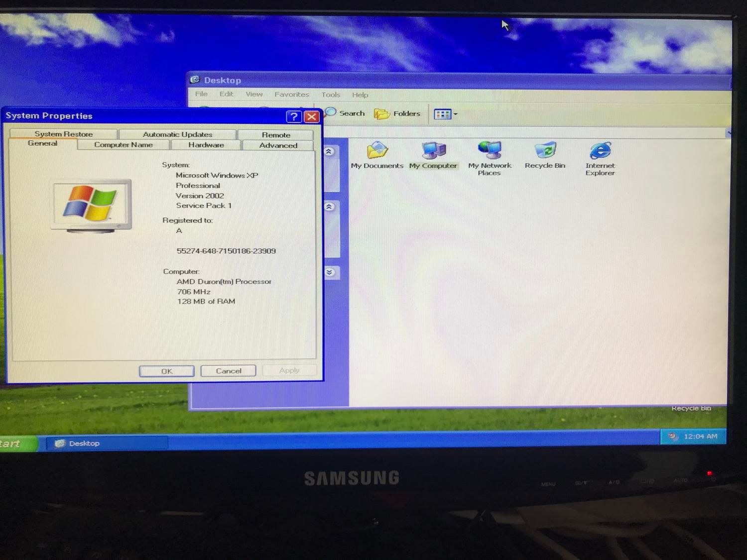747x560 pixels.
Task: Click the Desktop taskbar button
Action: point(107,443)
